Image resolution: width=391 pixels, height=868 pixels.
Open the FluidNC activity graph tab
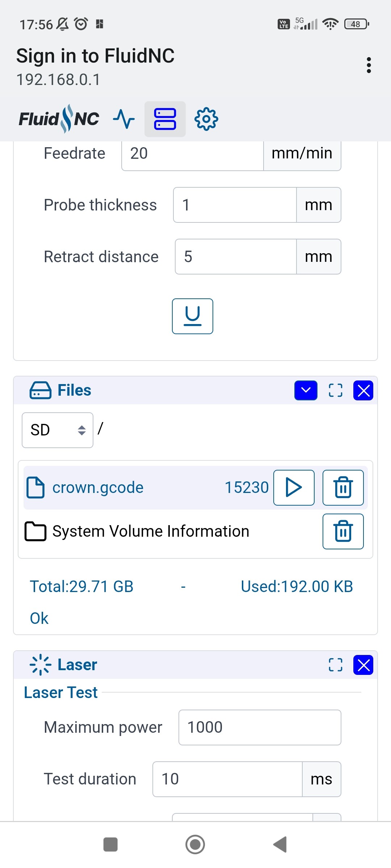124,119
